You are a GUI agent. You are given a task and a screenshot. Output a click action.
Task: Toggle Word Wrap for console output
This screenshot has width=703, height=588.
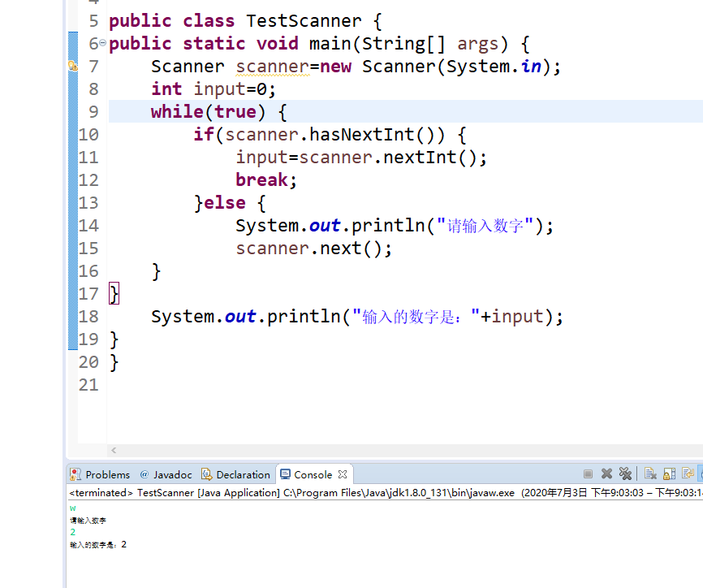[688, 474]
